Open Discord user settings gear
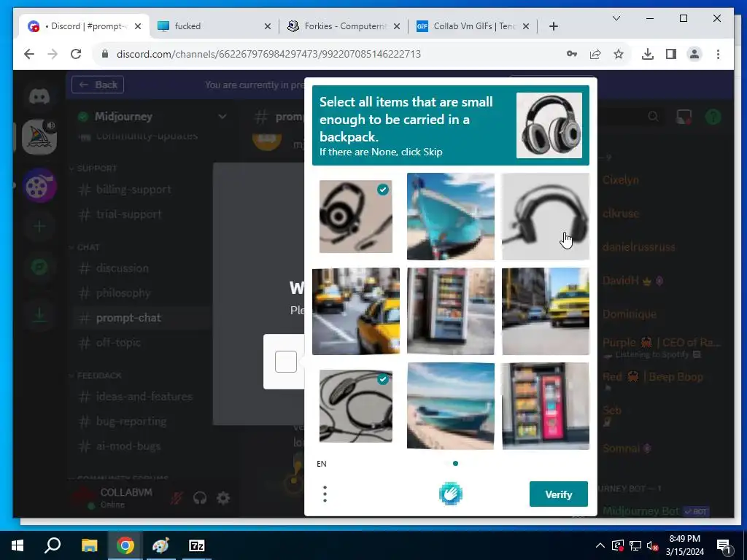The width and height of the screenshot is (747, 560). click(223, 498)
